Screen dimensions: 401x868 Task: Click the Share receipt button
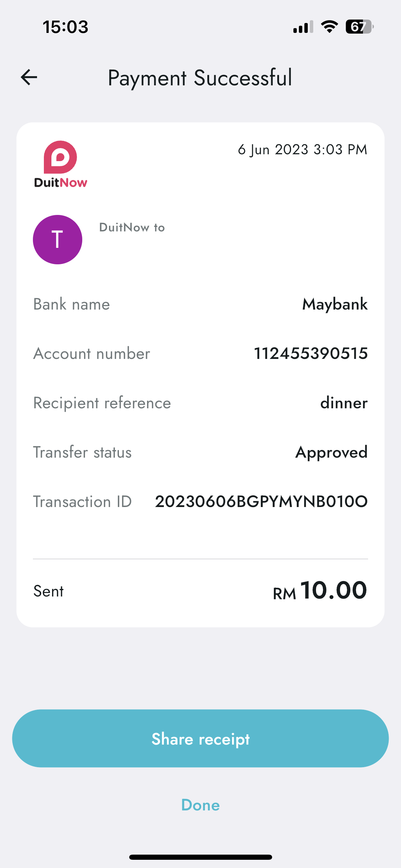coord(200,738)
